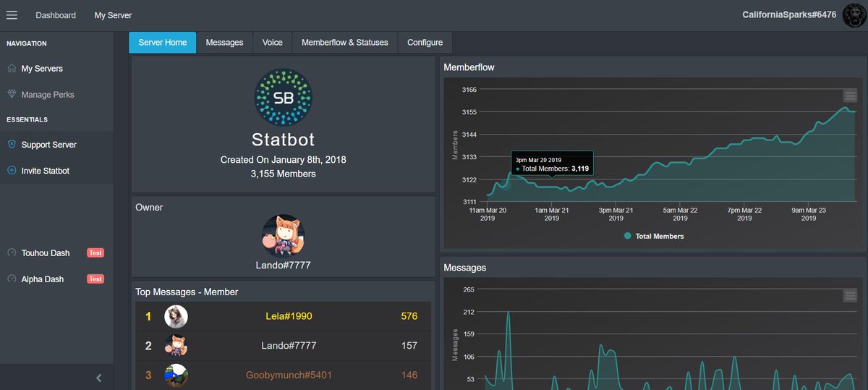Viewport: 868px width, 390px height.
Task: Click the CaliforniaSparks#6476 username
Action: point(789,14)
